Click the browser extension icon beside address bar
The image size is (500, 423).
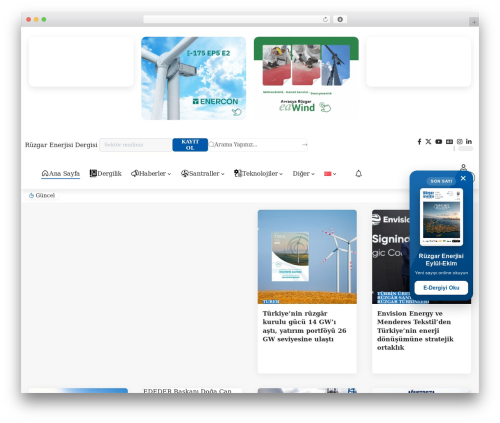click(340, 20)
